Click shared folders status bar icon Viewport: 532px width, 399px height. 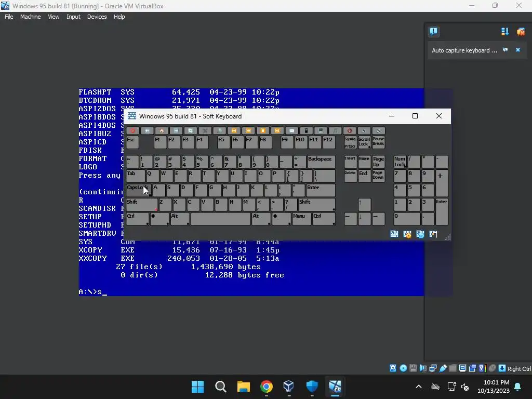[x=453, y=368]
